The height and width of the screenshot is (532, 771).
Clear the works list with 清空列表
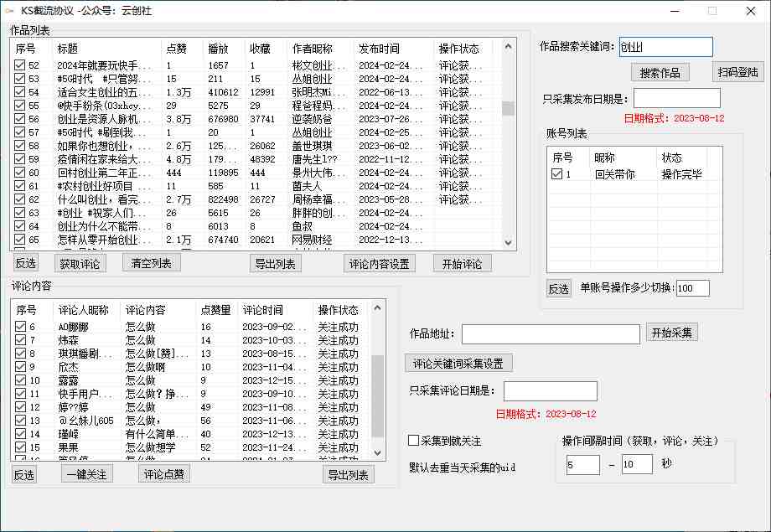tap(151, 263)
